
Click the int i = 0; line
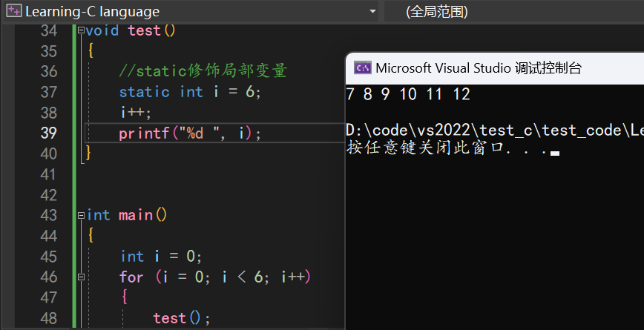tap(161, 257)
